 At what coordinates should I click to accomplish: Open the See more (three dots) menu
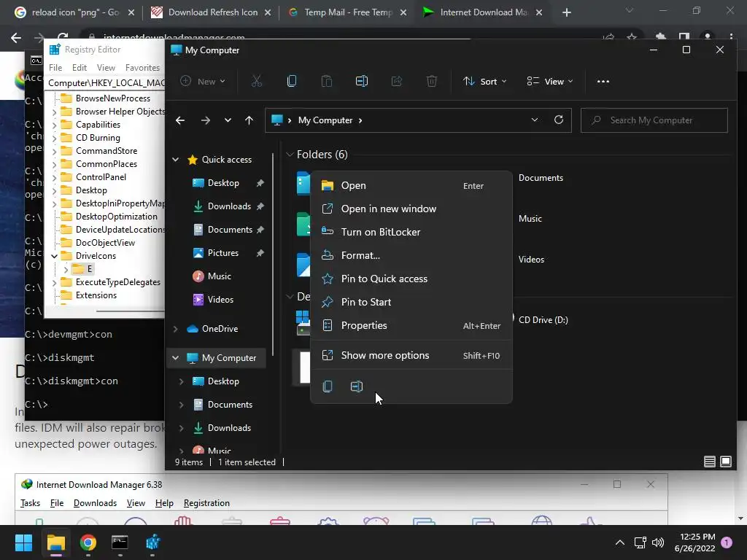click(x=603, y=82)
